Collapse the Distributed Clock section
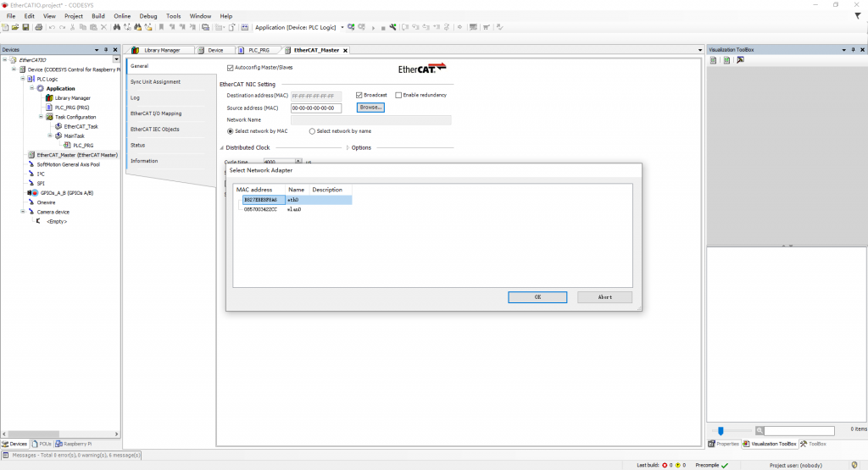 tap(222, 147)
